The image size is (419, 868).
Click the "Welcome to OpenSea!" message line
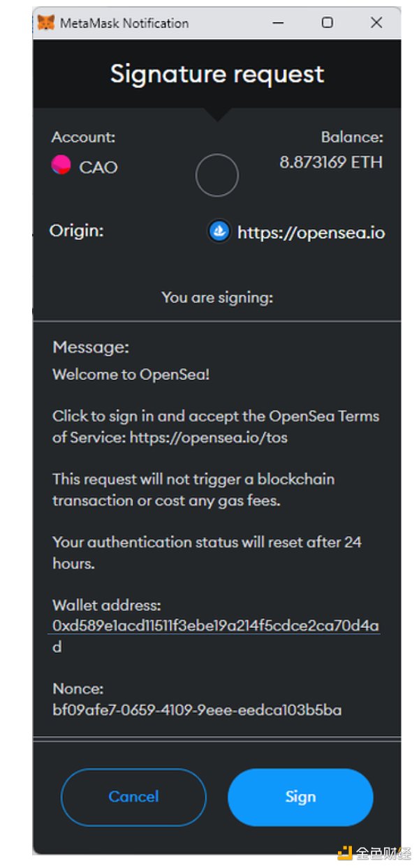pos(131,375)
